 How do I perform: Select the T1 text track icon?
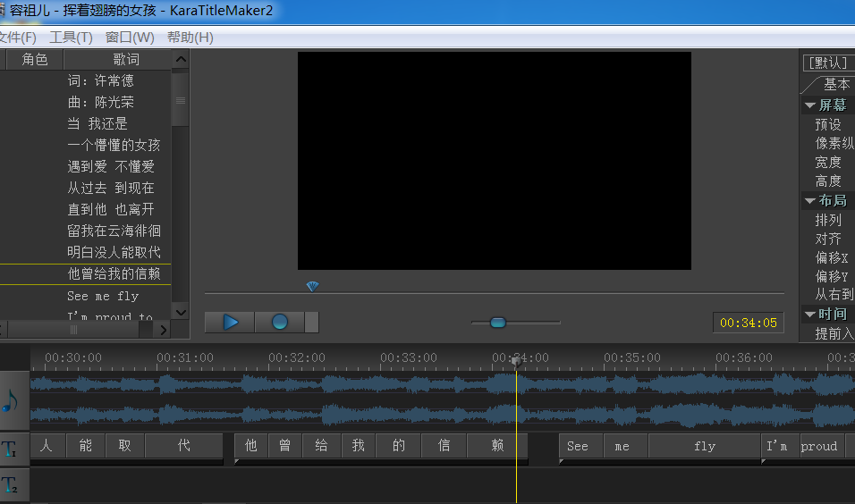pyautogui.click(x=10, y=449)
